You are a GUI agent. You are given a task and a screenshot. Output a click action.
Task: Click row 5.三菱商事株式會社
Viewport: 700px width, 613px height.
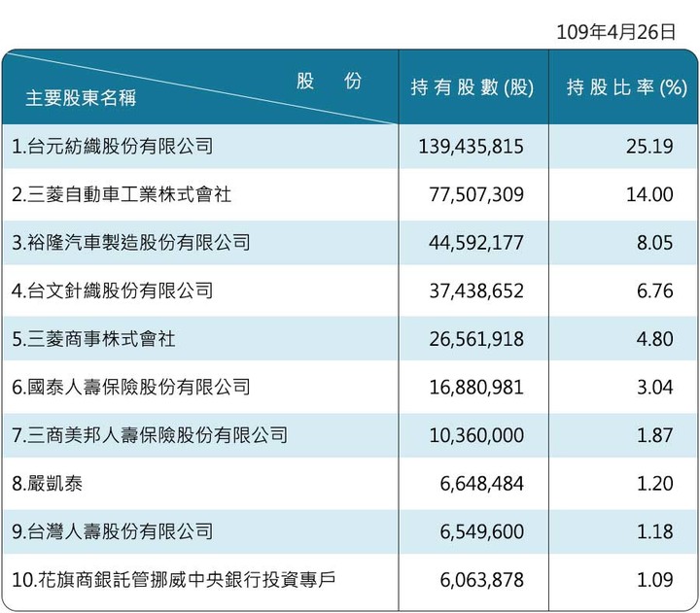pos(93,339)
